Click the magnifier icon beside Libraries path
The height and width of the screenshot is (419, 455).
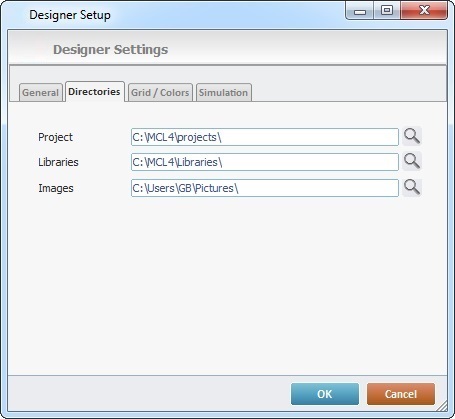click(412, 161)
